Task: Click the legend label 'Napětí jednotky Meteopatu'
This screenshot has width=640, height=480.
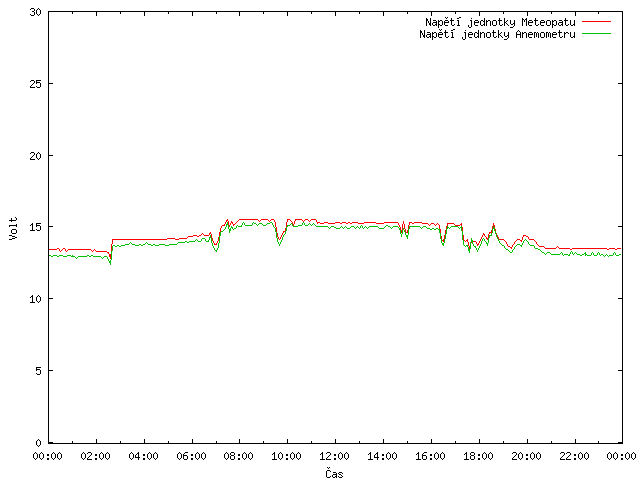Action: coord(500,22)
